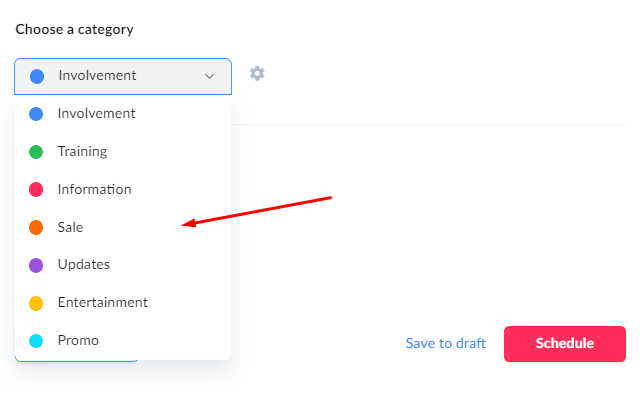Click the yellow Entertainment color dot
The width and height of the screenshot is (643, 393).
tap(36, 303)
